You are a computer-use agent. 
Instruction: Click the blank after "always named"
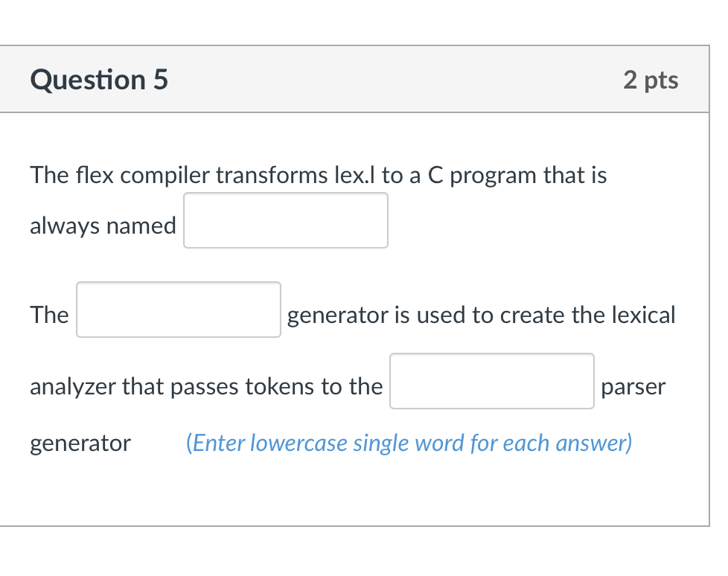click(x=286, y=220)
